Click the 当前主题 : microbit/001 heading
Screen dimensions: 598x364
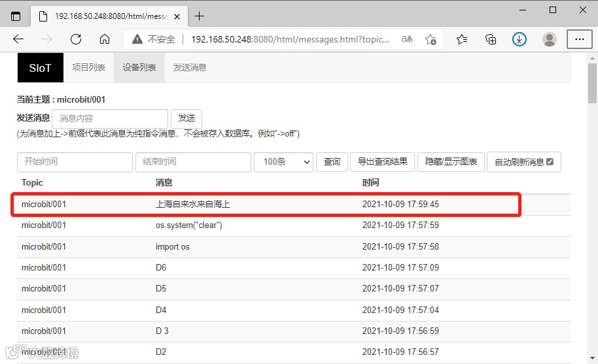(x=61, y=100)
